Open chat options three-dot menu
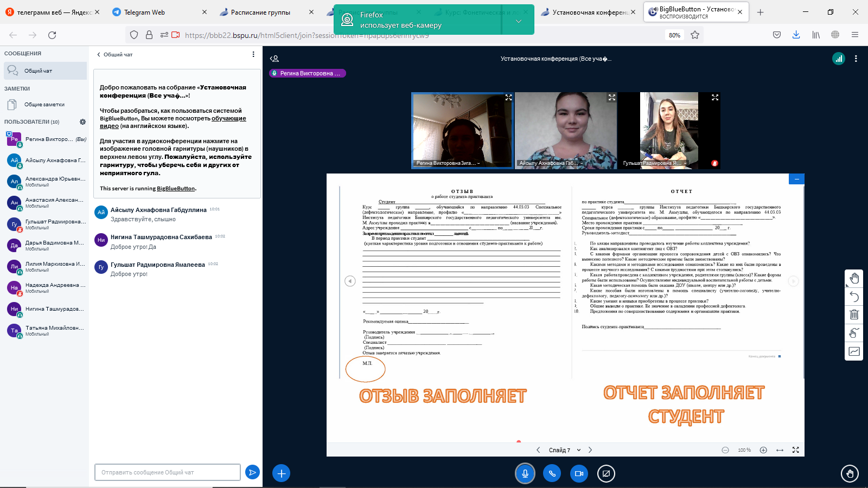868x488 pixels. pos(253,54)
